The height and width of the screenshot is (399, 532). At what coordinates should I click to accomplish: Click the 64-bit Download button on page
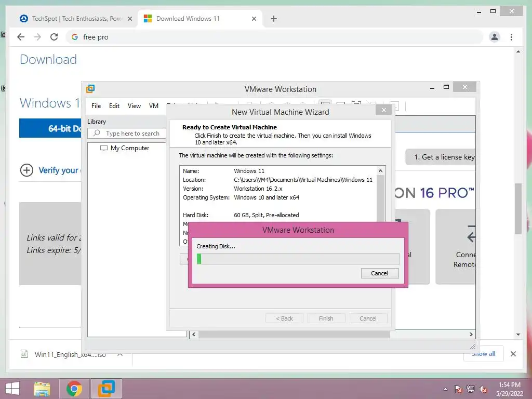(50, 128)
